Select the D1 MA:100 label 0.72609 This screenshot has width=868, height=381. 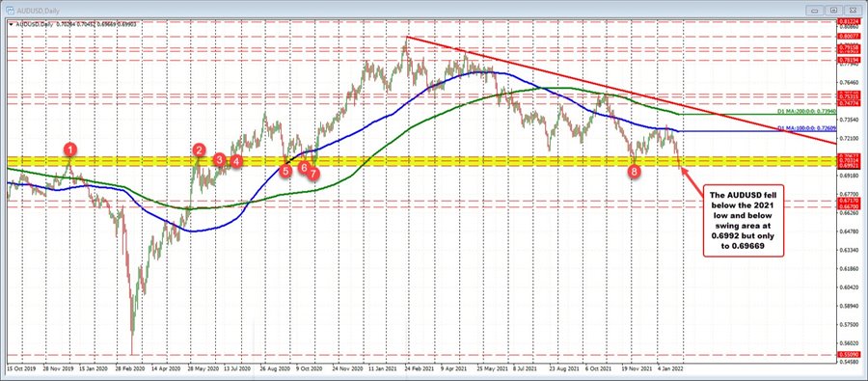pyautogui.click(x=806, y=128)
